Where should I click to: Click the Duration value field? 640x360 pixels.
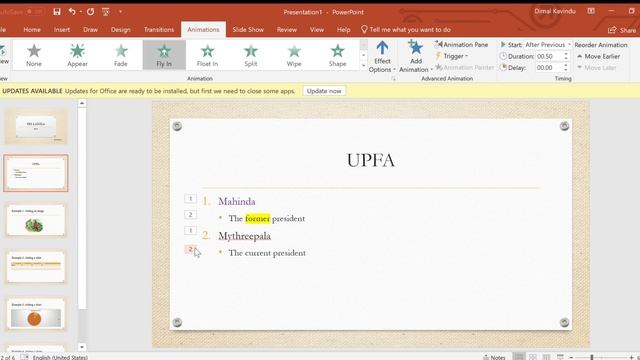tap(549, 56)
